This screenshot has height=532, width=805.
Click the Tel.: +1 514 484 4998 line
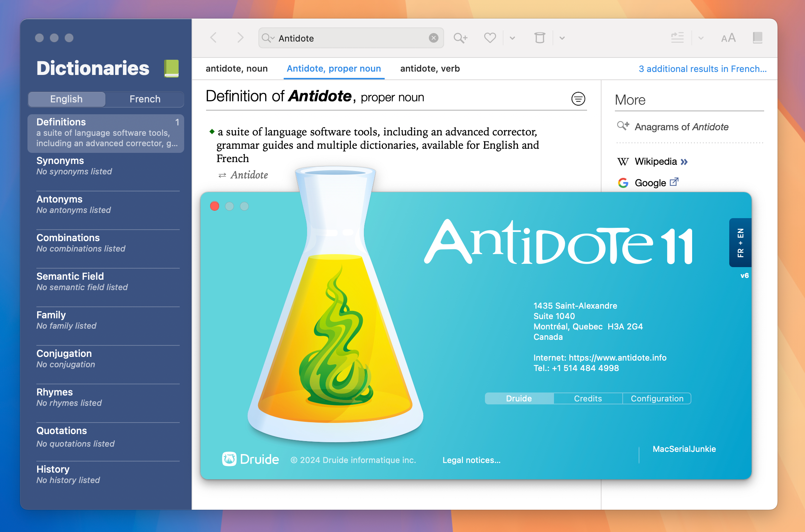click(576, 368)
